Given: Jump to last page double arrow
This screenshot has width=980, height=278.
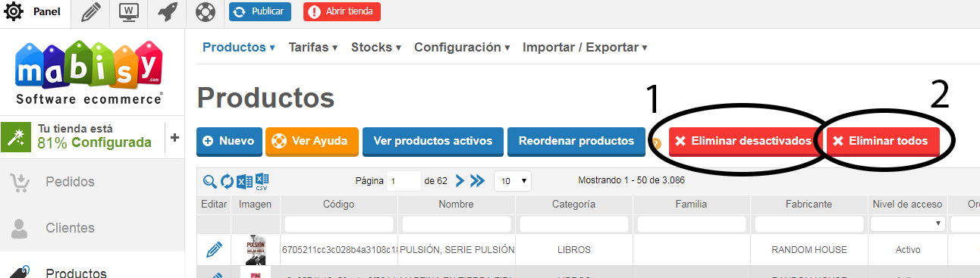Looking at the screenshot, I should tap(477, 181).
